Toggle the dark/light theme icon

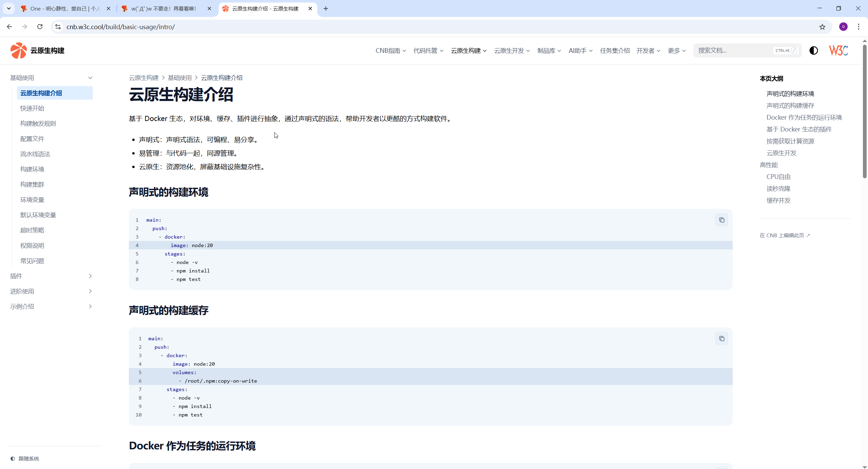pyautogui.click(x=813, y=50)
